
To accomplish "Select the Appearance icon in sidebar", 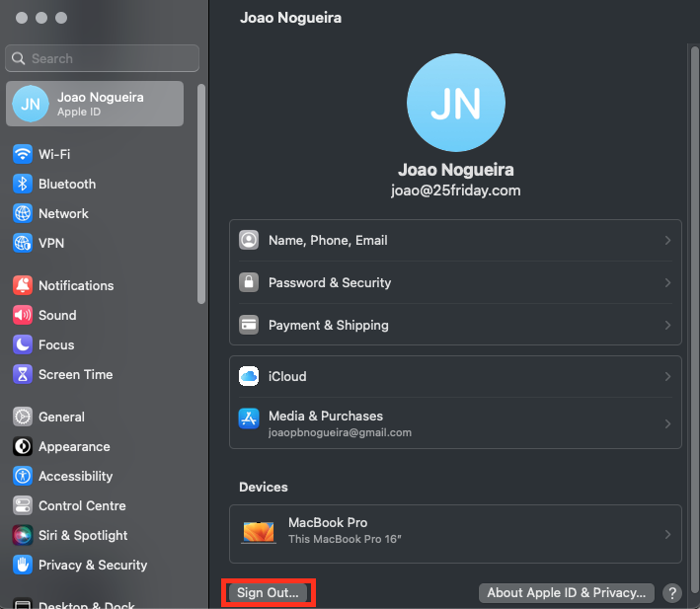I will point(23,446).
